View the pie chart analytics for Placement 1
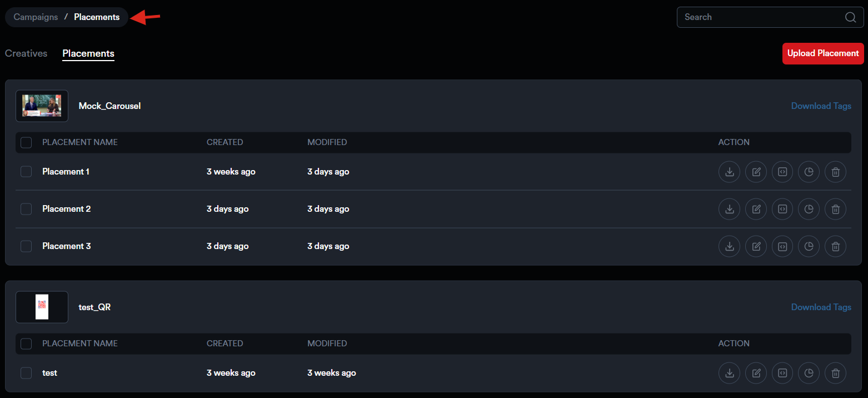The image size is (868, 398). click(x=809, y=172)
